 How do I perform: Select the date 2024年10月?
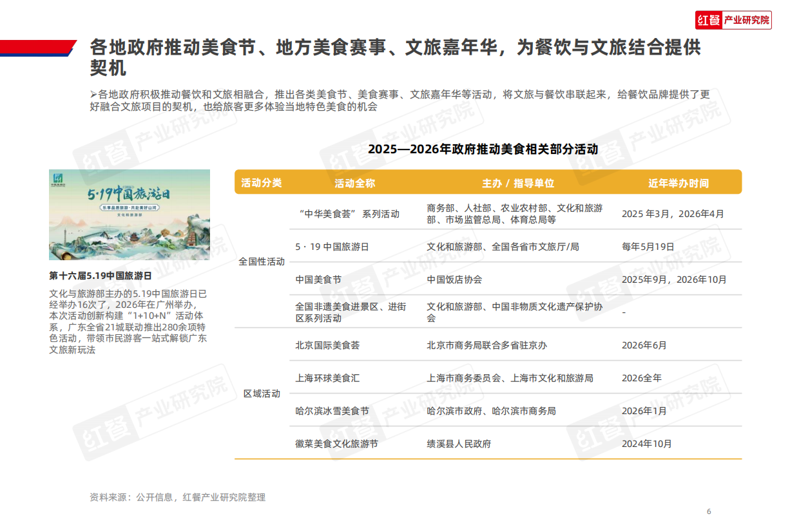pos(647,444)
